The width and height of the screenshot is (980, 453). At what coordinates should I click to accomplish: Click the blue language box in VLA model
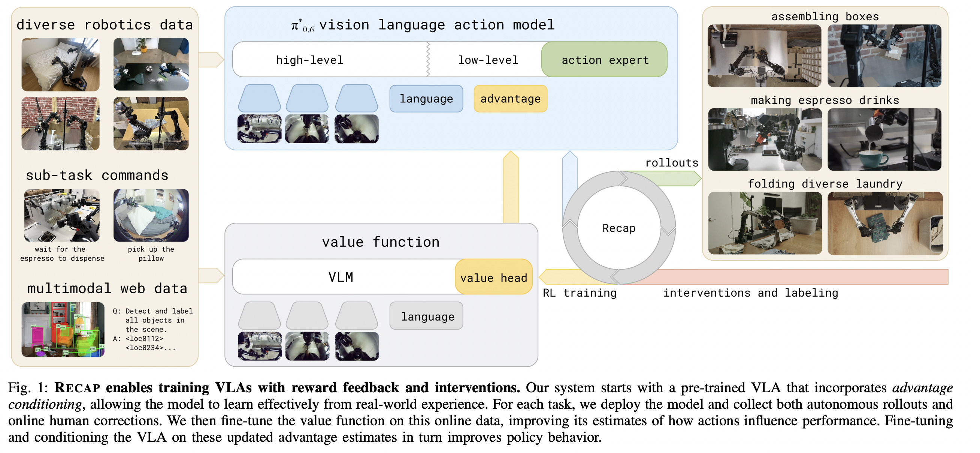click(x=426, y=99)
